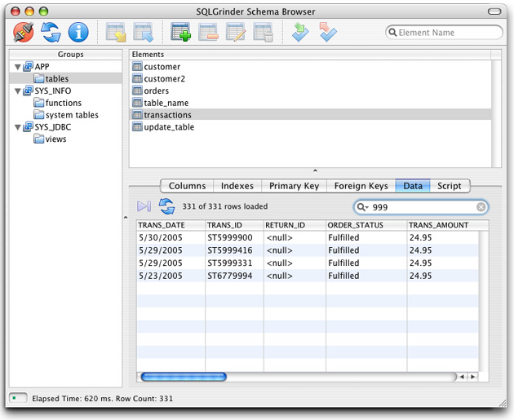514x420 pixels.
Task: Click the Groups column header
Action: (x=66, y=55)
